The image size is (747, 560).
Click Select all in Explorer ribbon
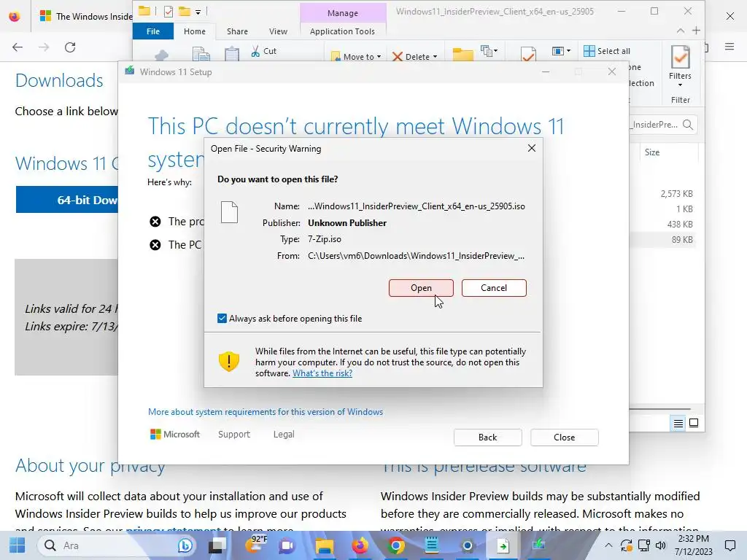(606, 51)
